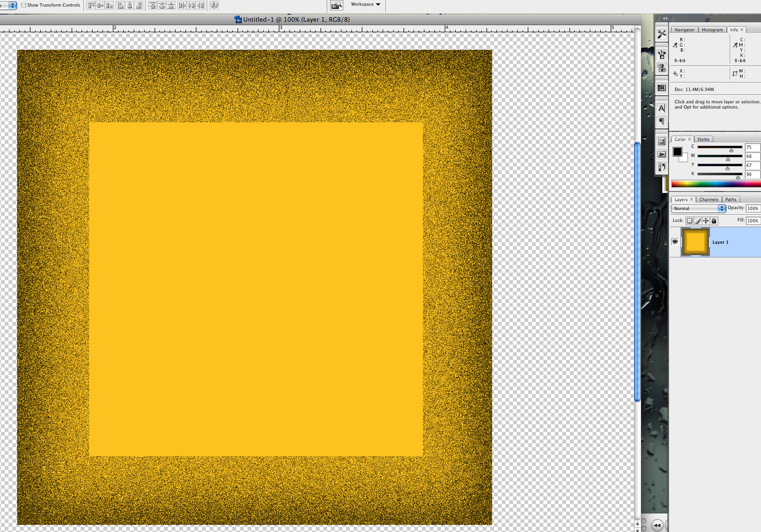Click the Opacity value field
Viewport: 761px width, 532px height.
click(753, 209)
